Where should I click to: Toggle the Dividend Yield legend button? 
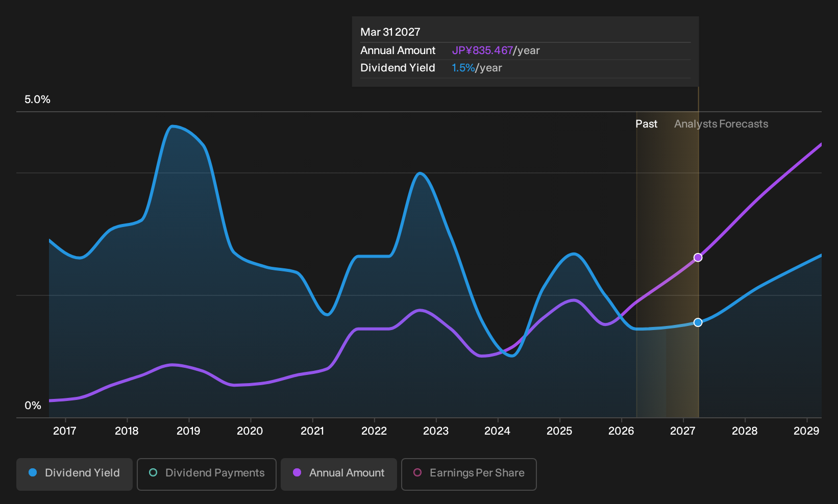[x=75, y=474]
